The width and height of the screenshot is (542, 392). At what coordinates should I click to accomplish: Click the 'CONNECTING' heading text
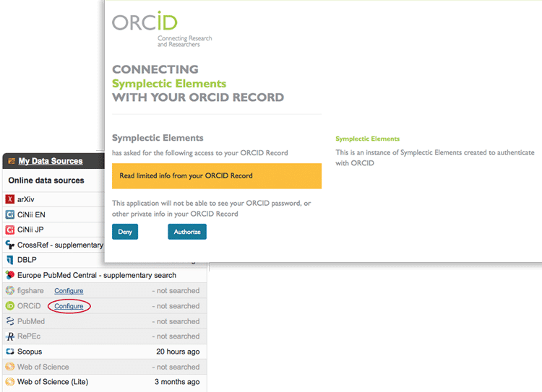point(155,69)
